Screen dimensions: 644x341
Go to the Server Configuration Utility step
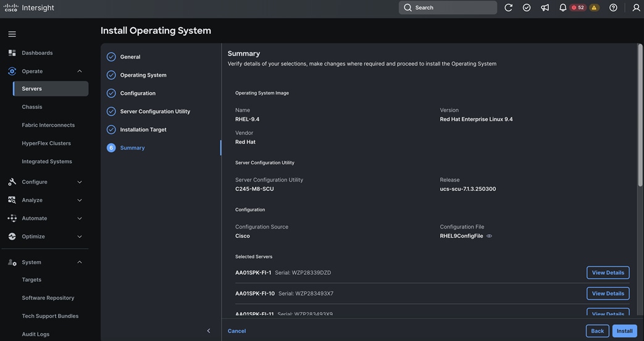(155, 111)
